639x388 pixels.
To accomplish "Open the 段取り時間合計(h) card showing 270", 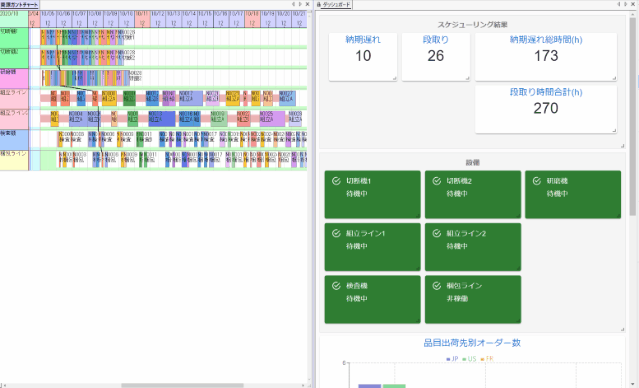I will tap(546, 109).
